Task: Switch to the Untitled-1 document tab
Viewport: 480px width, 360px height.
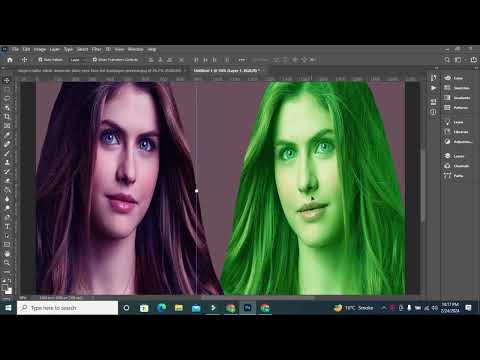Action: (227, 71)
